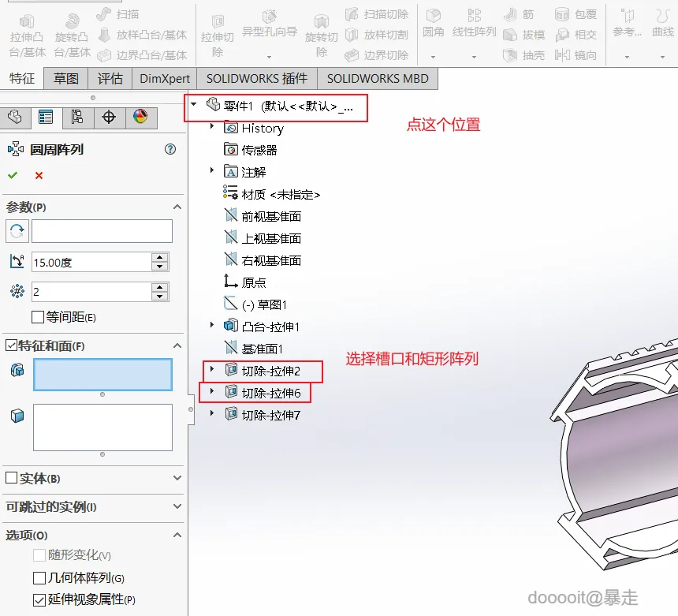Select the 包覆 wrap tool
This screenshot has height=616, width=678.
576,14
